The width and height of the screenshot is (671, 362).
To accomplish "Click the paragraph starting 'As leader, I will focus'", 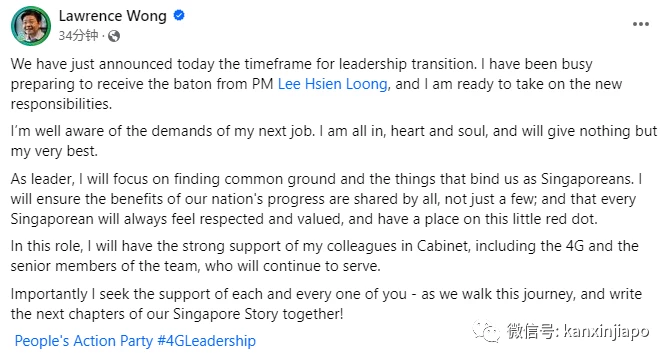I will click(x=327, y=199).
